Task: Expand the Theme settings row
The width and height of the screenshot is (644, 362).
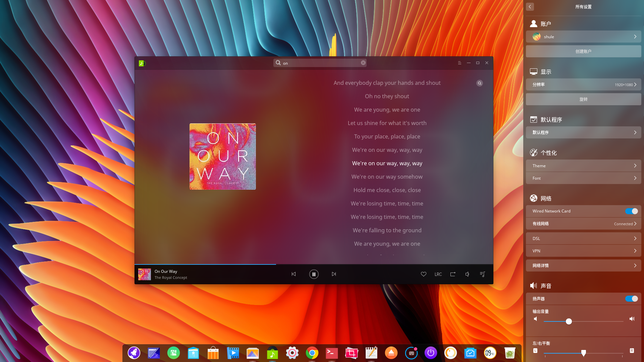Action: pos(583,166)
